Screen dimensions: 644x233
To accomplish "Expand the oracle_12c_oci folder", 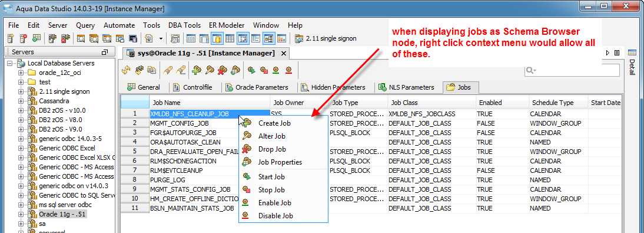I will point(21,73).
